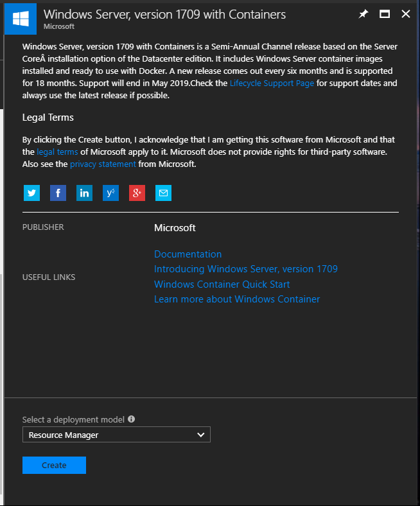
Task: Maximize the blade window icon
Action: click(385, 14)
